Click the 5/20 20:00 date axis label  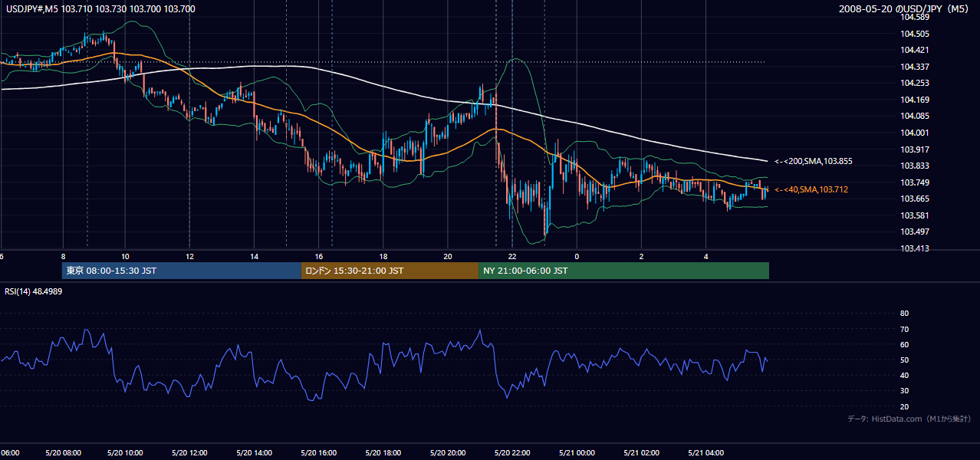449,452
